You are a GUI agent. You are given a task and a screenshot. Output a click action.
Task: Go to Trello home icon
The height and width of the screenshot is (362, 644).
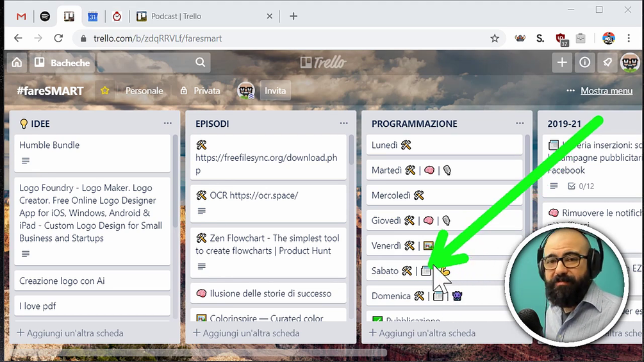click(x=17, y=62)
